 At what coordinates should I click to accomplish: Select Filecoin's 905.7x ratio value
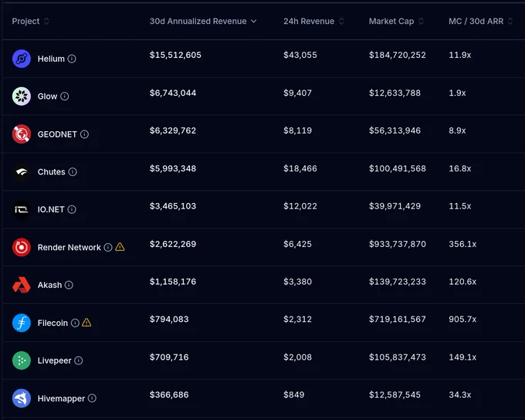coord(462,319)
